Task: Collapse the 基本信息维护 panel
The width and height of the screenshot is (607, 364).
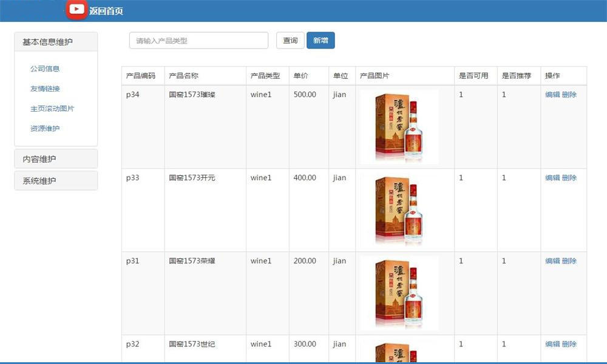Action: tap(56, 42)
